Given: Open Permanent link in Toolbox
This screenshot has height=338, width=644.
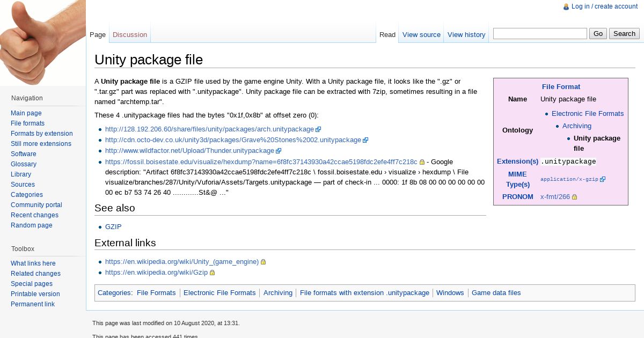Looking at the screenshot, I should pyautogui.click(x=33, y=304).
